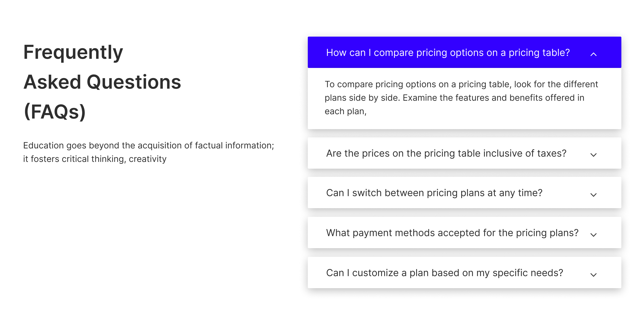Open "What payment methods accepted" question text
Image resolution: width=644 pixels, height=319 pixels.
(452, 233)
